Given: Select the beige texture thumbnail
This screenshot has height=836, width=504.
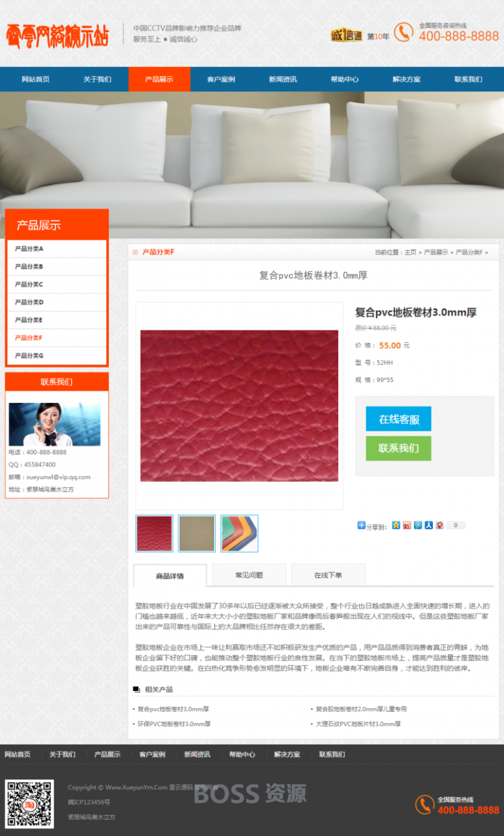Looking at the screenshot, I should [197, 534].
